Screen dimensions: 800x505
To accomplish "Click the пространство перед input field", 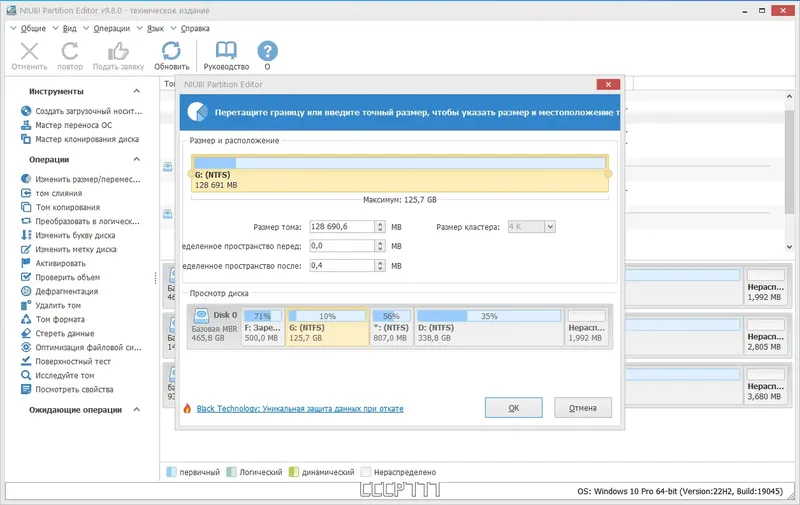I will (342, 246).
